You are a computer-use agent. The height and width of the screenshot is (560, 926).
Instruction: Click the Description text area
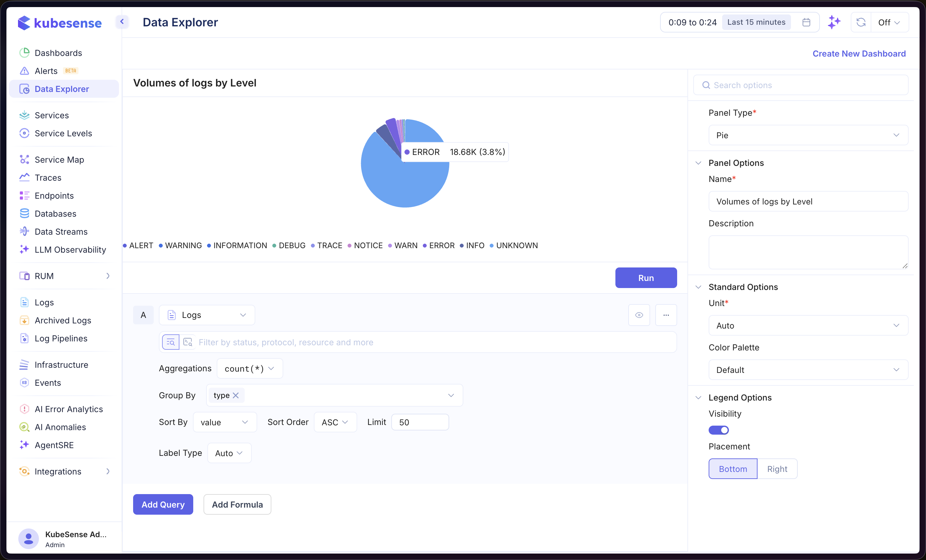[808, 252]
